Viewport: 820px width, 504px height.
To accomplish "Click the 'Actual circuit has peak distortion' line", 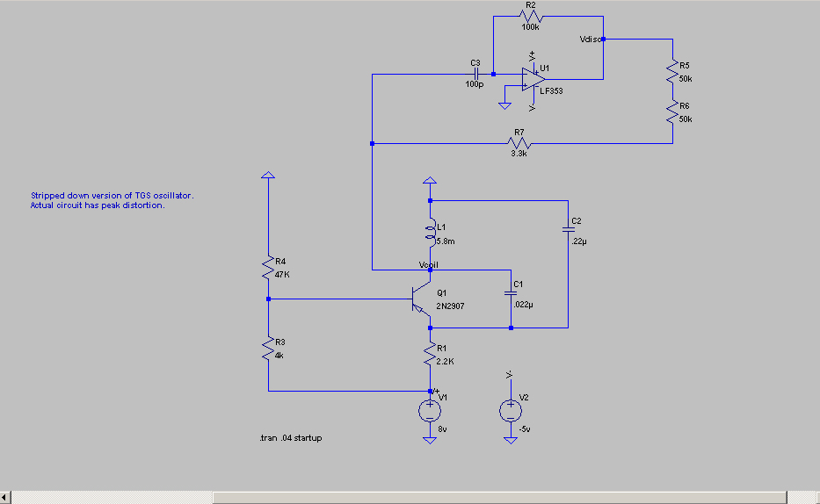I will point(98,205).
